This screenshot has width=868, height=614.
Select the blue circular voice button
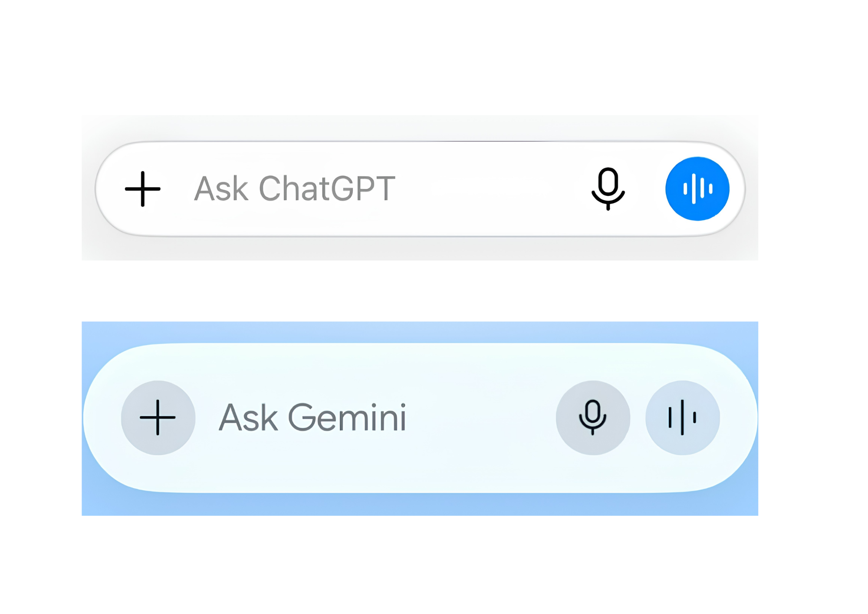click(697, 189)
